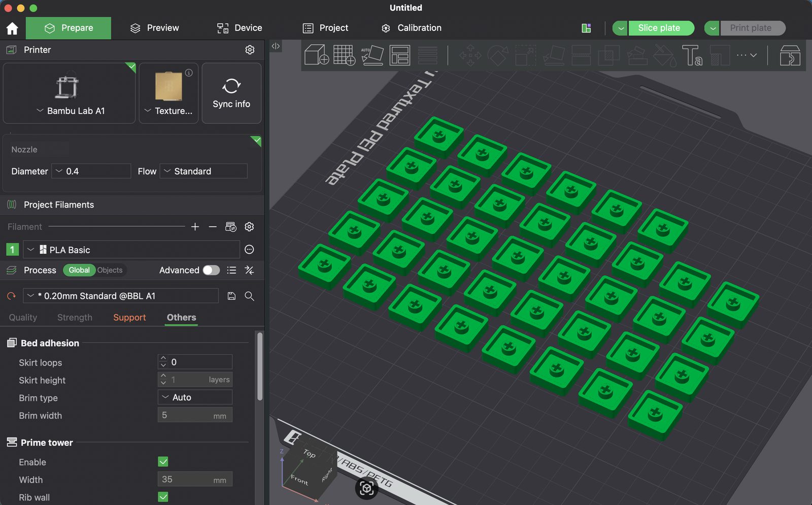Viewport: 812px width, 505px height.
Task: Open the compare presets icon
Action: [249, 270]
